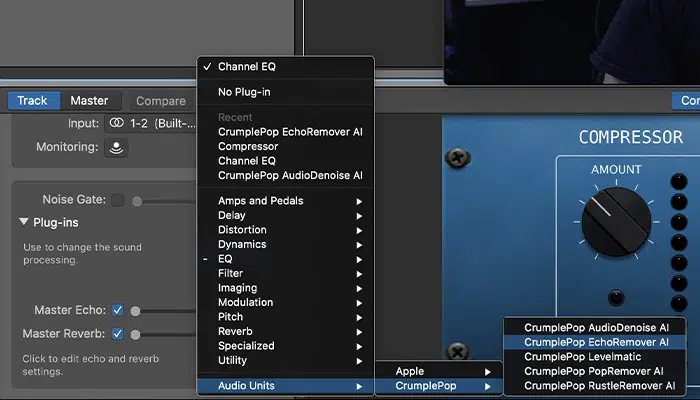Expand the Distortion submenu
This screenshot has width=700, height=400.
tap(285, 230)
